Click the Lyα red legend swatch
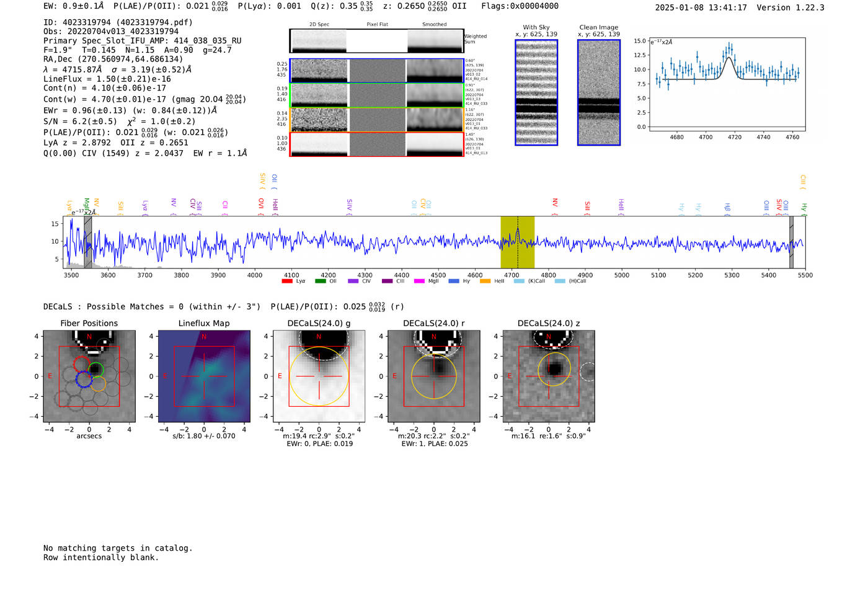Image resolution: width=868 pixels, height=591 pixels. tap(286, 282)
